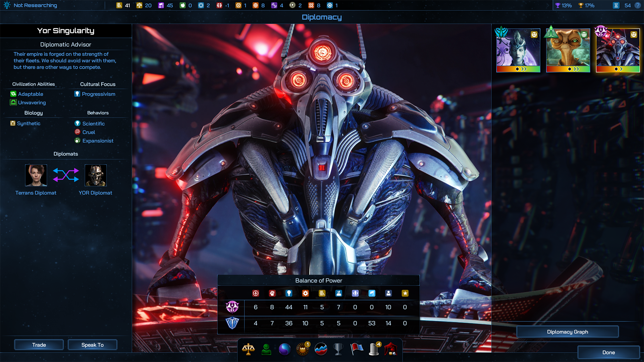Screen dimensions: 644x362
Task: Click the gold scales resource icon showing 20
Action: (x=139, y=5)
